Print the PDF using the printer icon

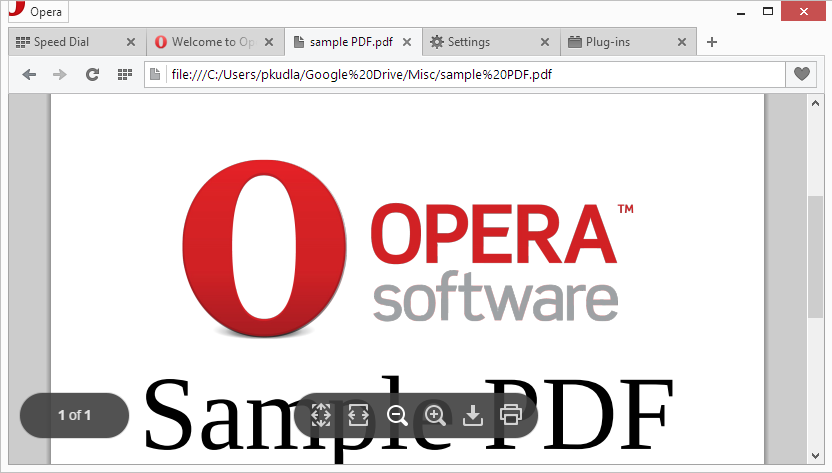pyautogui.click(x=511, y=415)
